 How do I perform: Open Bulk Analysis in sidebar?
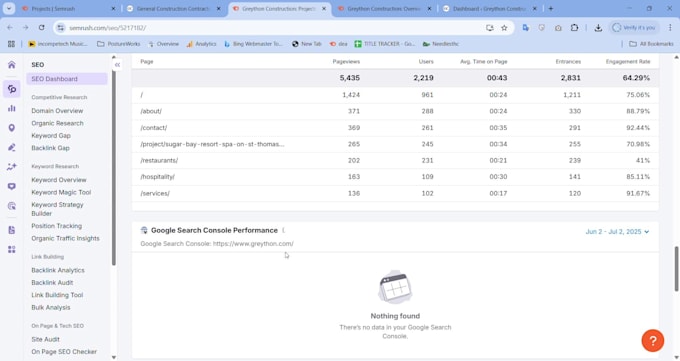point(51,307)
